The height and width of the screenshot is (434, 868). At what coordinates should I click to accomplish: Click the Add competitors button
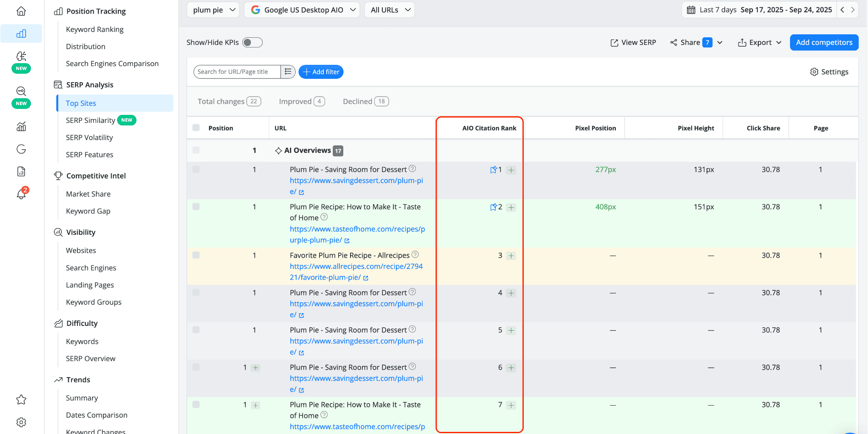pyautogui.click(x=824, y=42)
